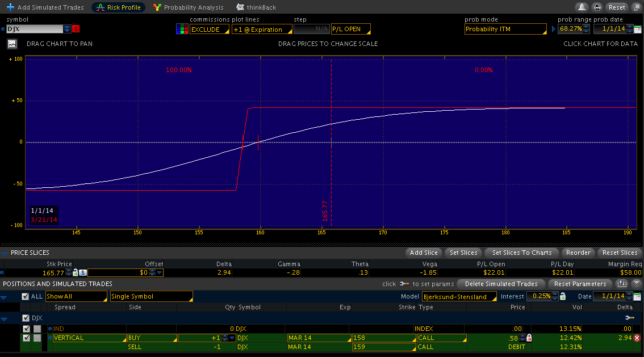Toggle the ALL positions checkbox
This screenshot has width=644, height=357.
pyautogui.click(x=26, y=296)
